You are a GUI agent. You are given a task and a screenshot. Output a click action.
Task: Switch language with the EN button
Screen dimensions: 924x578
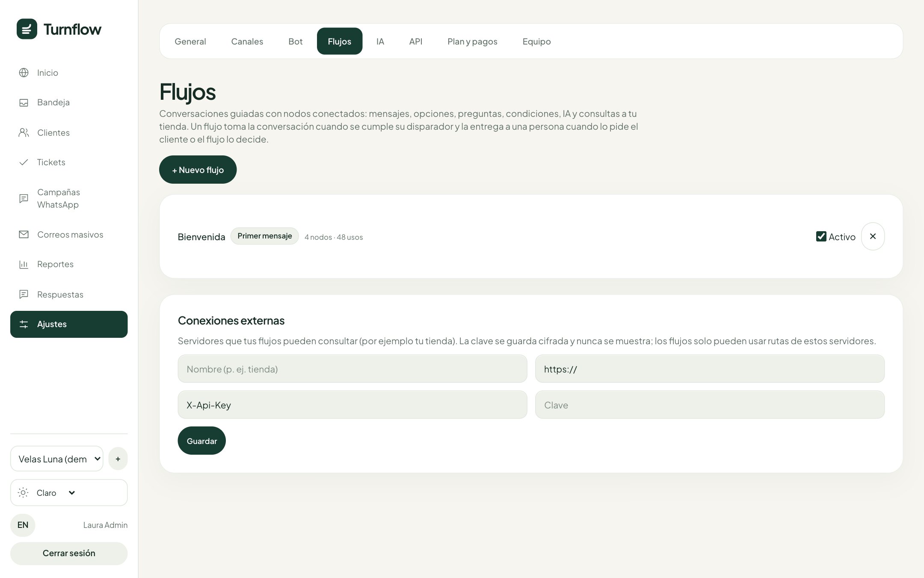coord(23,525)
